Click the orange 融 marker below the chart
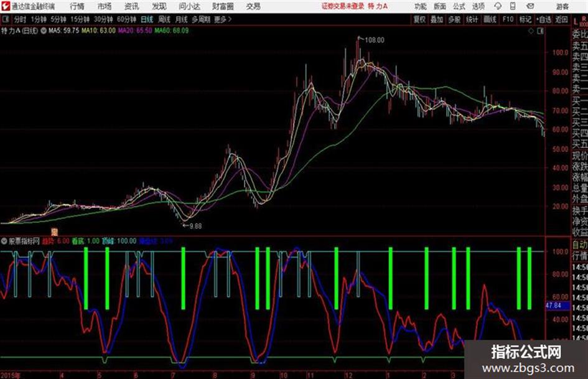This screenshot has width=588, height=379. point(54,232)
